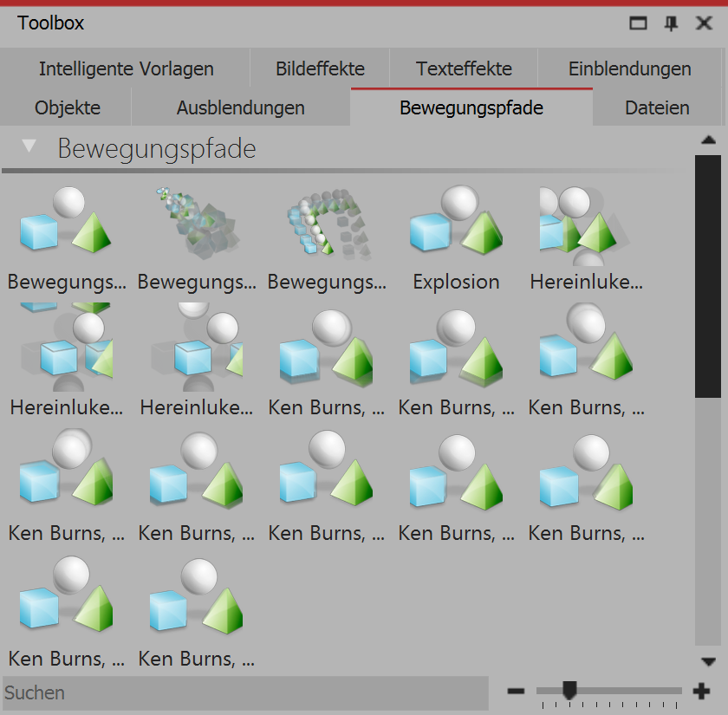Click the minus icon to shrink thumbnails

[516, 692]
